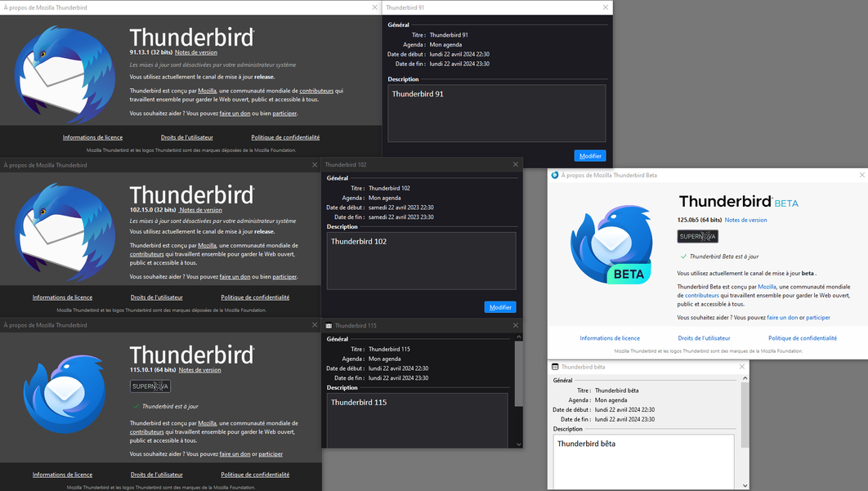Close the Thunderbird 102 event window
Image resolution: width=868 pixels, height=491 pixels.
(515, 164)
